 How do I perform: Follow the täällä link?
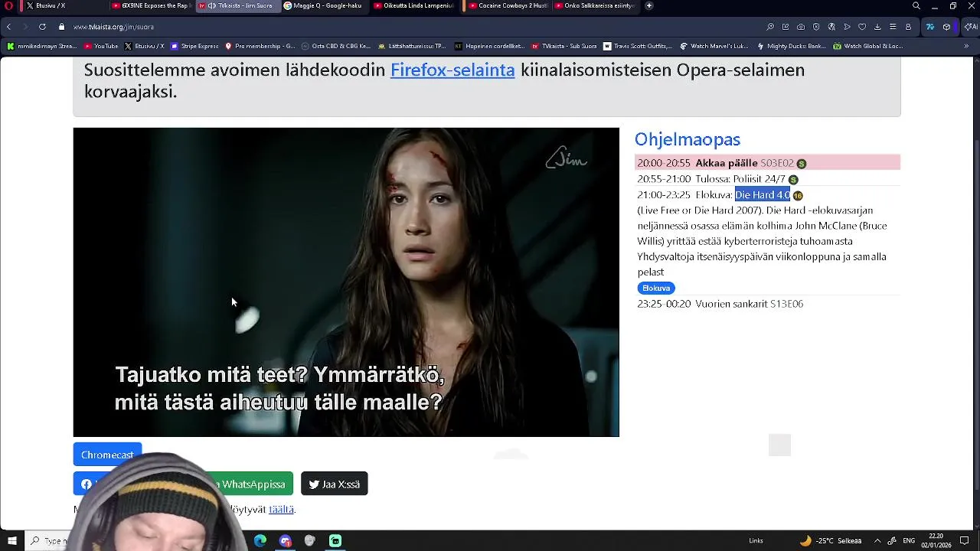pyautogui.click(x=281, y=510)
